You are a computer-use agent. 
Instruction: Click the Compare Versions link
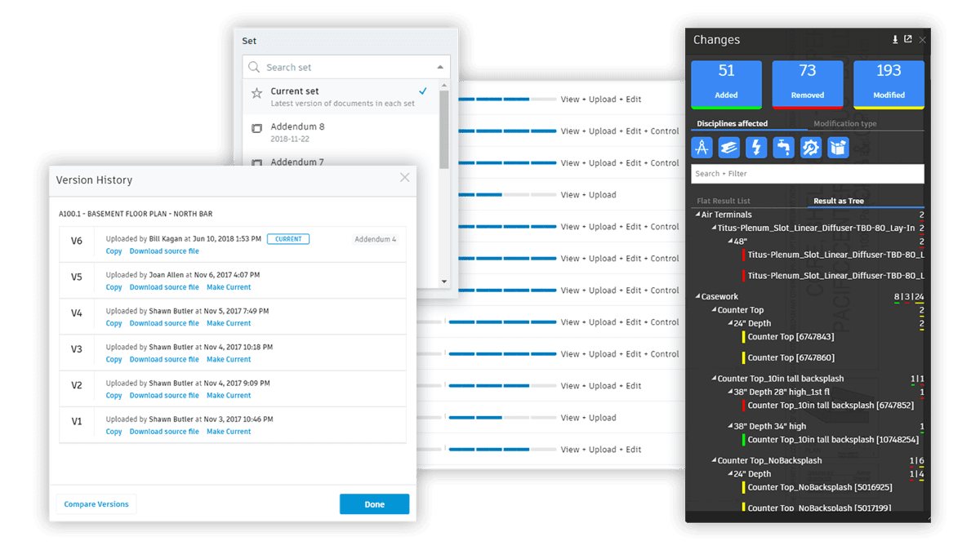(96, 503)
